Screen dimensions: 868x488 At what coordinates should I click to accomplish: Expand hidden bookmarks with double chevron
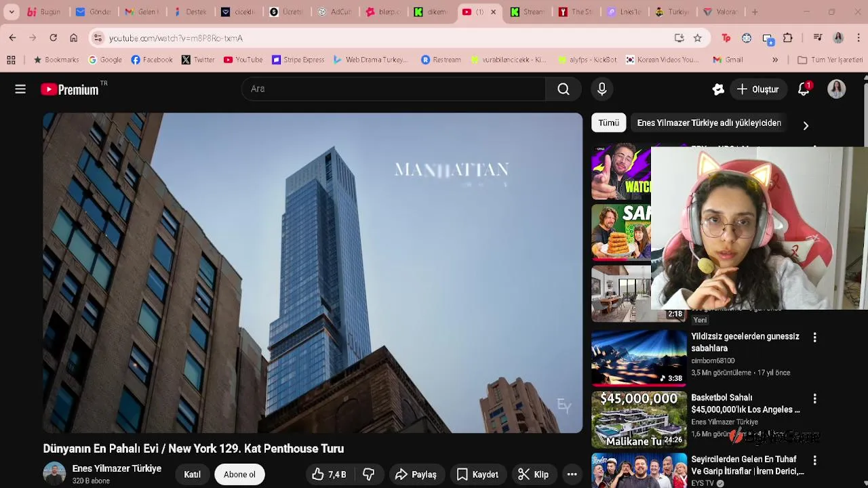click(x=775, y=60)
